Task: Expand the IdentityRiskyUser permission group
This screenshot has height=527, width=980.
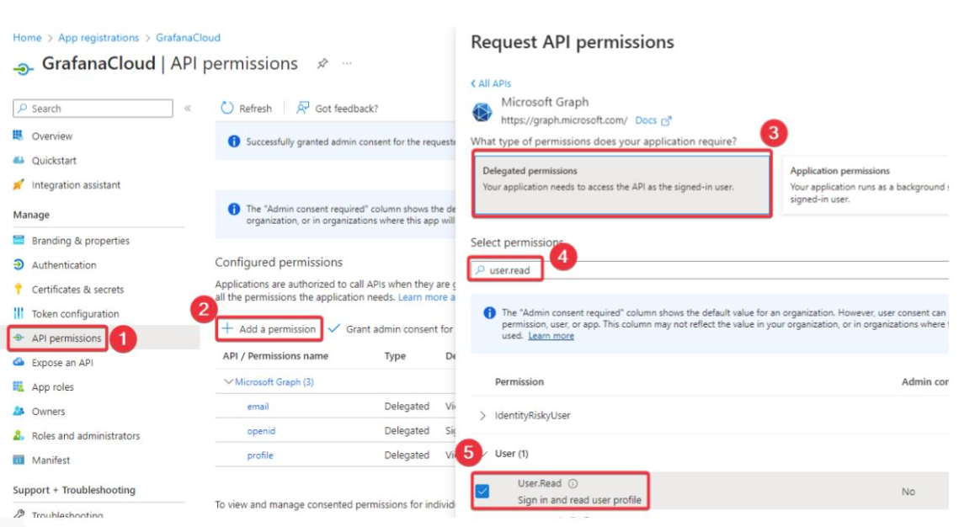Action: click(482, 415)
